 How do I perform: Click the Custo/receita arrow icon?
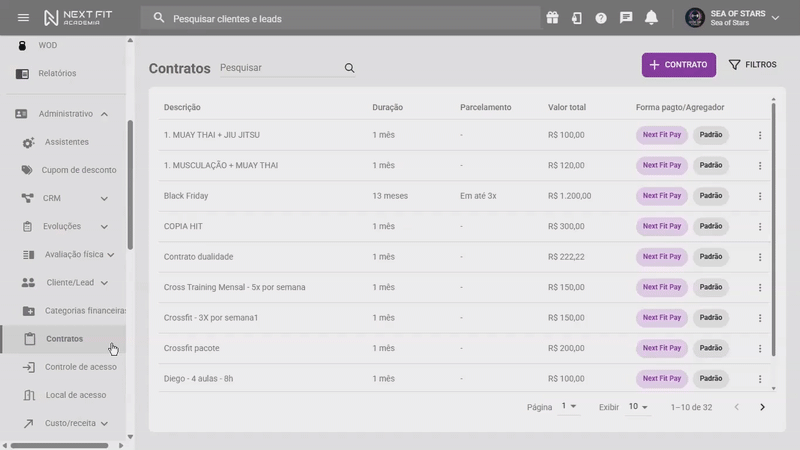28,423
